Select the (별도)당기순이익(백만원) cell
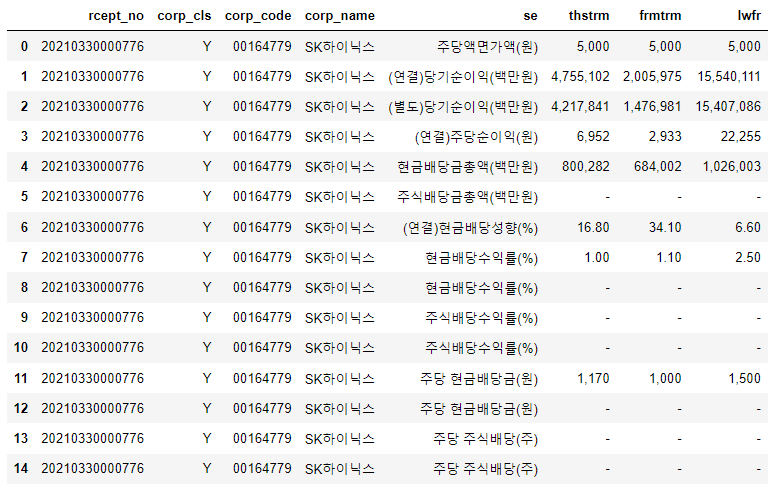Screen dimensions: 774x491 463,107
